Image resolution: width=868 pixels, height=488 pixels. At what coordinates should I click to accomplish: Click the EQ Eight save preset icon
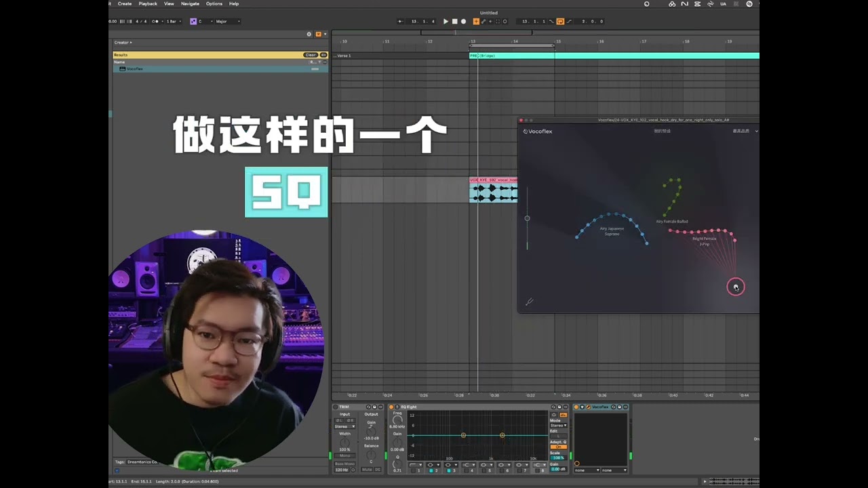559,407
